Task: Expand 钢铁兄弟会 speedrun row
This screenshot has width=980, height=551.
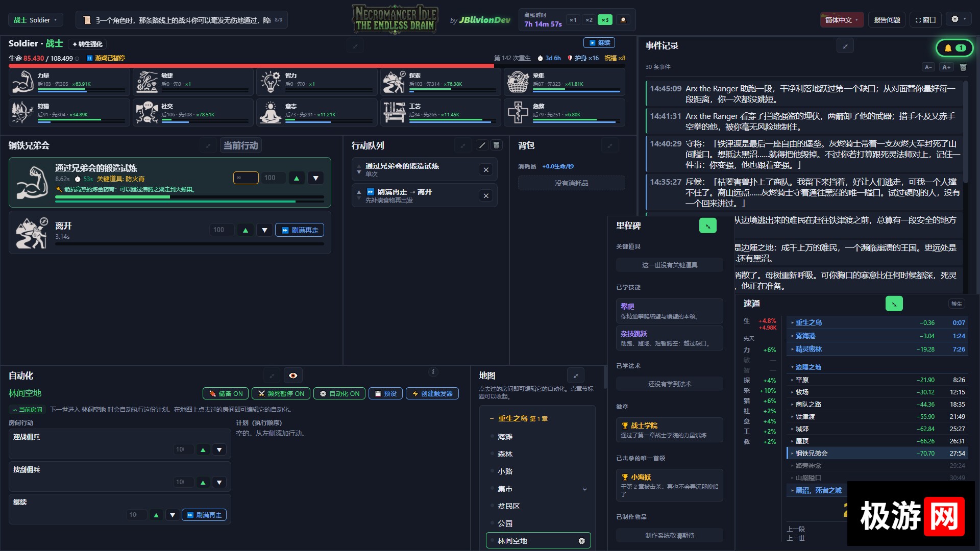Action: click(878, 453)
